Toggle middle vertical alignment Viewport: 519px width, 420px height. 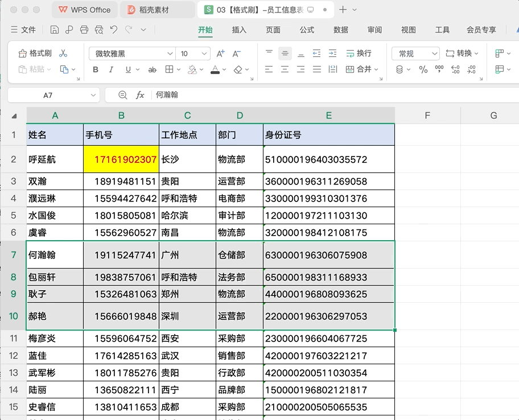285,53
